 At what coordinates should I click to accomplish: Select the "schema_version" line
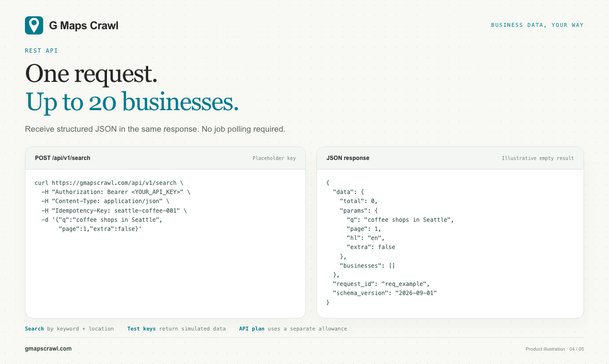[385, 293]
